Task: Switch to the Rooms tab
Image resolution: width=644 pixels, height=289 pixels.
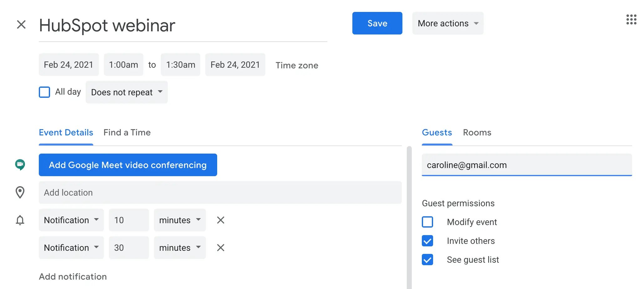Action: click(477, 132)
